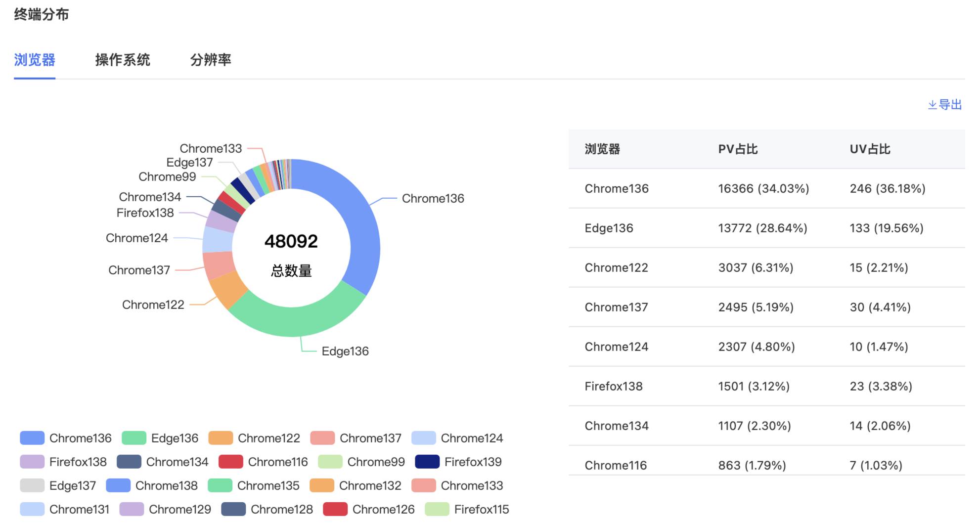The width and height of the screenshot is (980, 524).
Task: Toggle Chrome138 legend item
Action: 152,485
